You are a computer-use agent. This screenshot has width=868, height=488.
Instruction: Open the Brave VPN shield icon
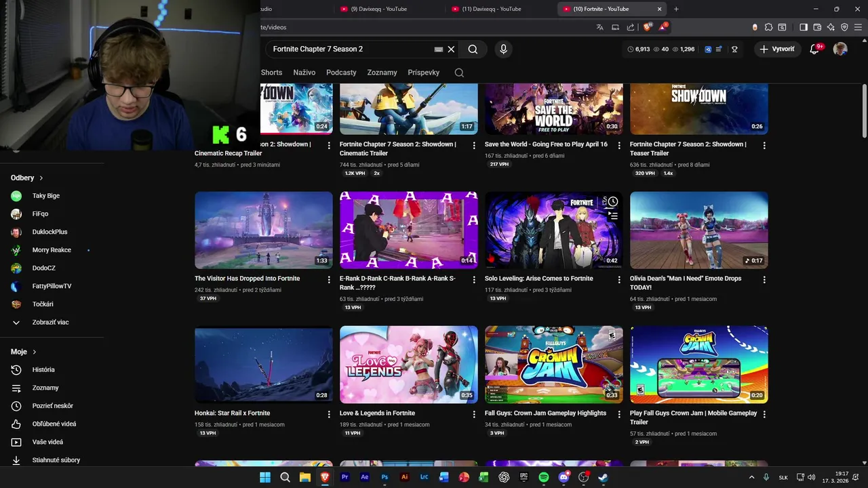844,27
